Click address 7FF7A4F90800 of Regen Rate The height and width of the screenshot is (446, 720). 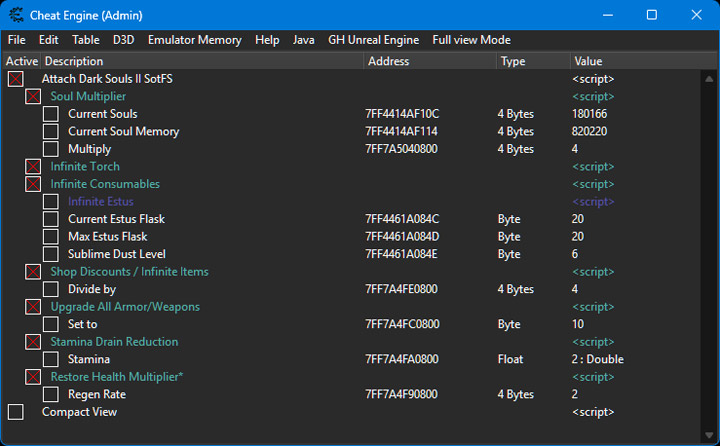pos(401,395)
